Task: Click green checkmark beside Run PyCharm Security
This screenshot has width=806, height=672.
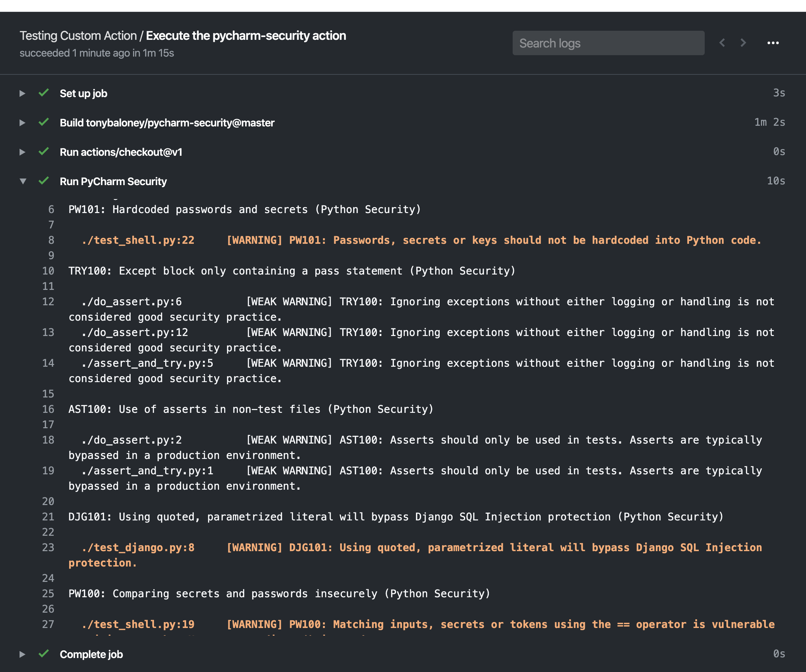Action: [44, 180]
